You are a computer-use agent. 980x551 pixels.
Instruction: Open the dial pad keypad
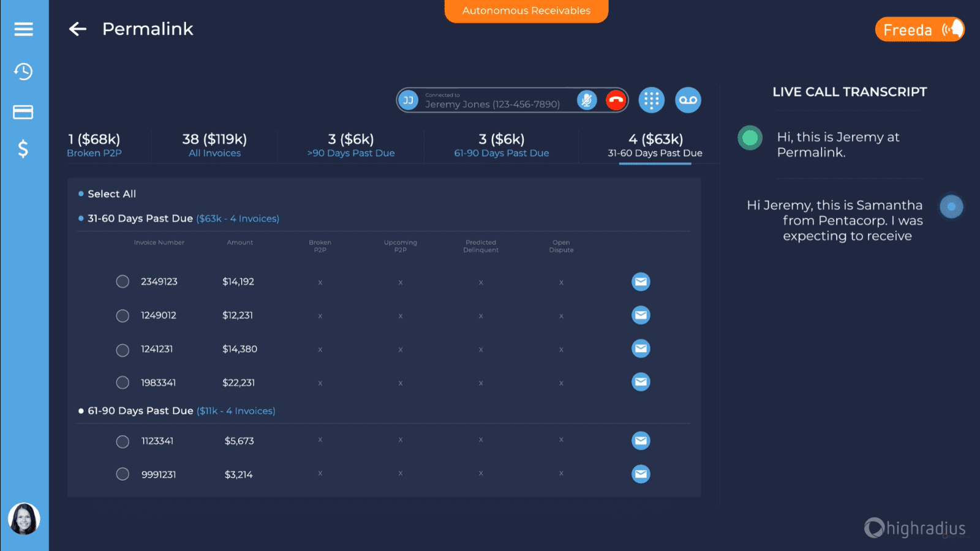[651, 100]
